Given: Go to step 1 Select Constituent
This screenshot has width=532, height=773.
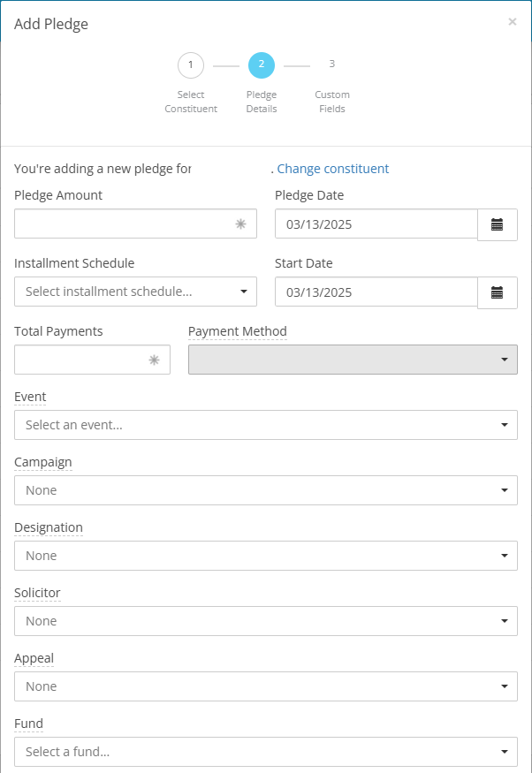Looking at the screenshot, I should [x=191, y=65].
